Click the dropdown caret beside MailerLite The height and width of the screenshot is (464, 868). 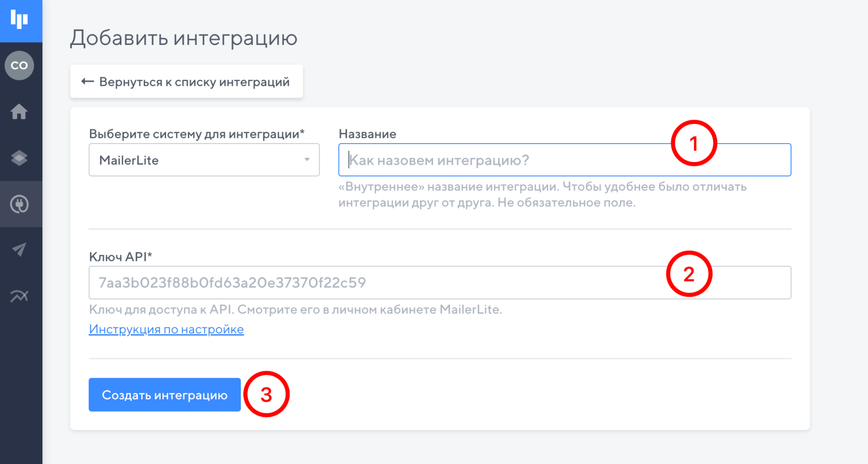tap(307, 160)
